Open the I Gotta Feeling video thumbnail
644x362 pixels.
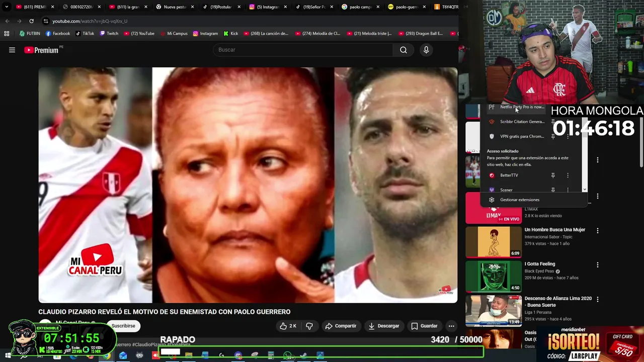pyautogui.click(x=494, y=276)
